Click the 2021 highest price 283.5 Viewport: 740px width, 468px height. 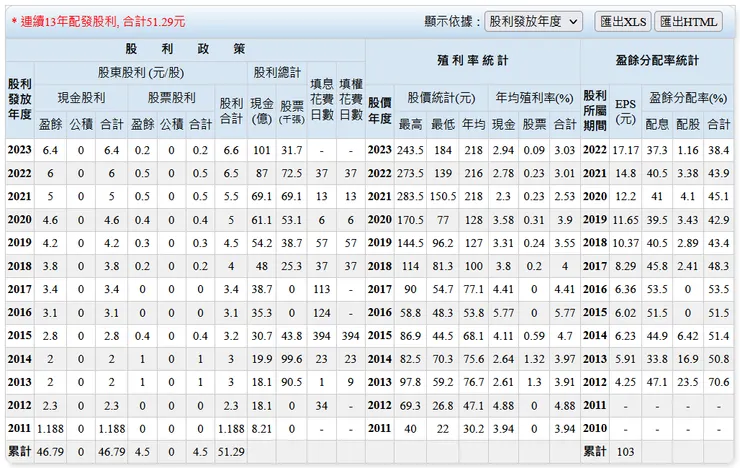click(x=410, y=197)
